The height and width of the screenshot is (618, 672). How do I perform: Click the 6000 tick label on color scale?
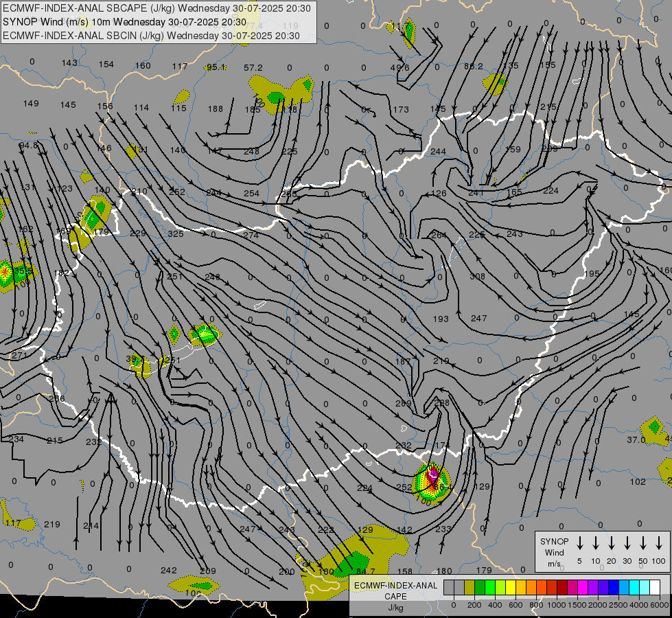point(659,605)
